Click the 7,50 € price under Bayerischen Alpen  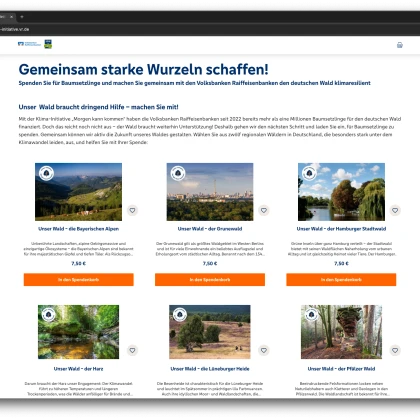[x=79, y=263]
